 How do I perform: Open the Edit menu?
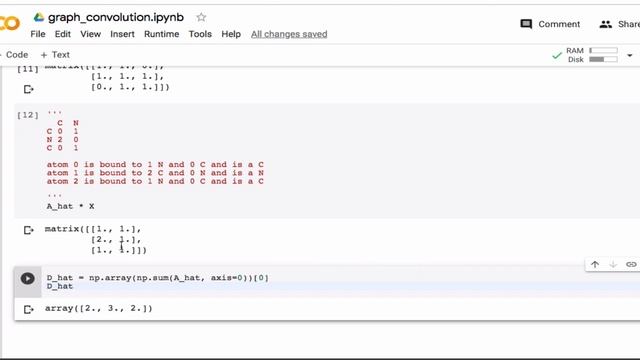tap(63, 34)
